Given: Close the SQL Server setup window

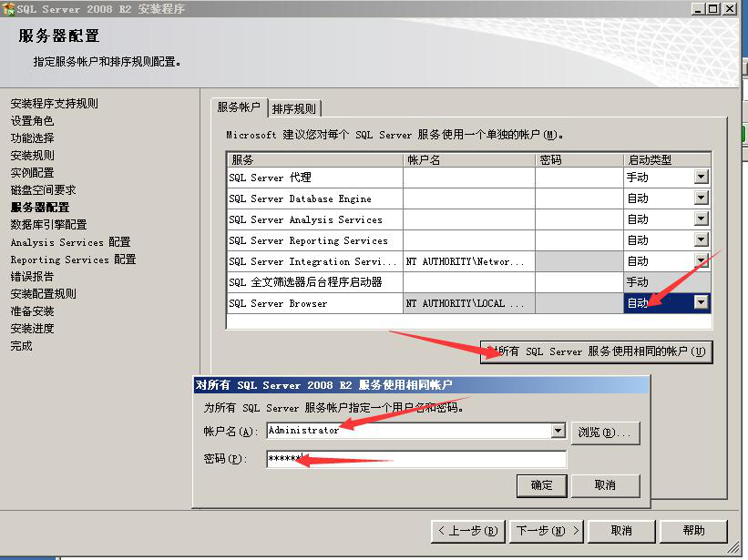Looking at the screenshot, I should [x=730, y=8].
